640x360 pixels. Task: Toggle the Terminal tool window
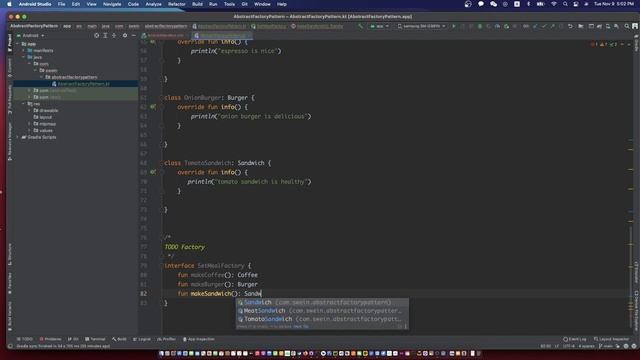pos(95,339)
